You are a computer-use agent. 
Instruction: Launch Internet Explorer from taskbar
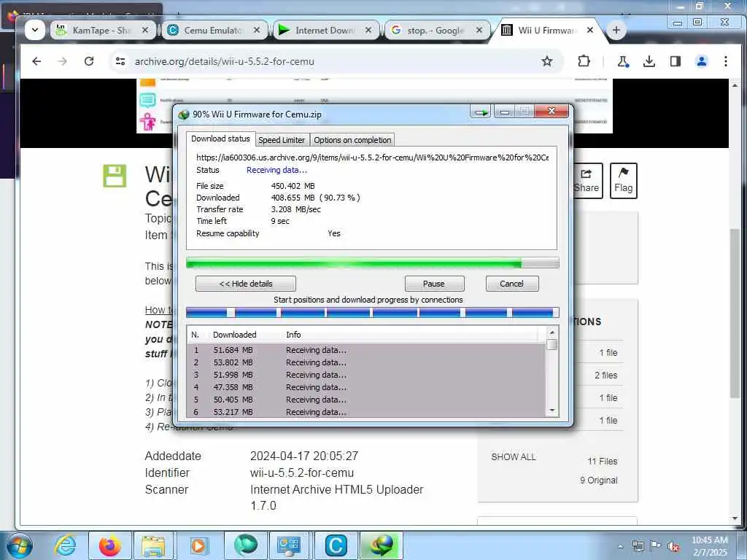click(x=66, y=545)
